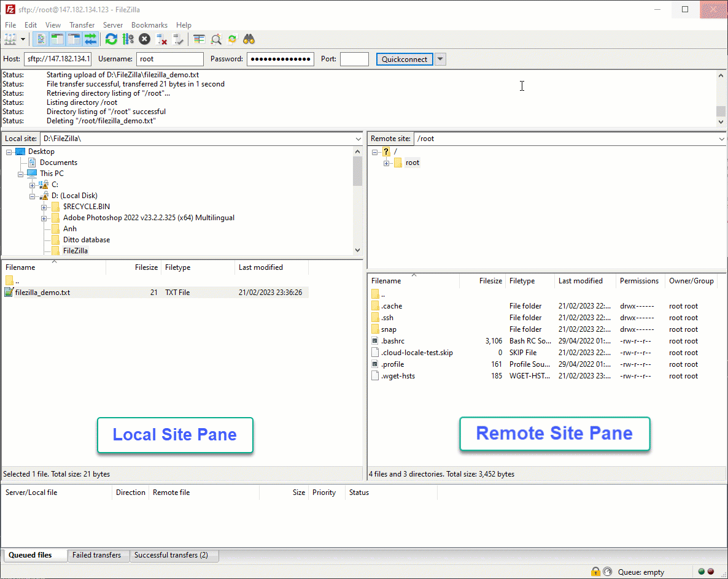Click the synchronized browsing icon
This screenshot has height=579, width=728.
(x=232, y=39)
